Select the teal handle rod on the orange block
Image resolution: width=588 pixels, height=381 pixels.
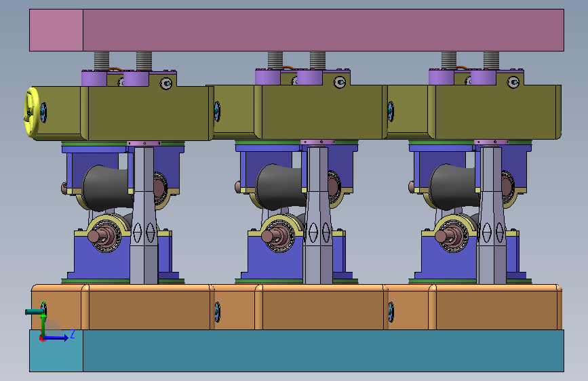33,312
